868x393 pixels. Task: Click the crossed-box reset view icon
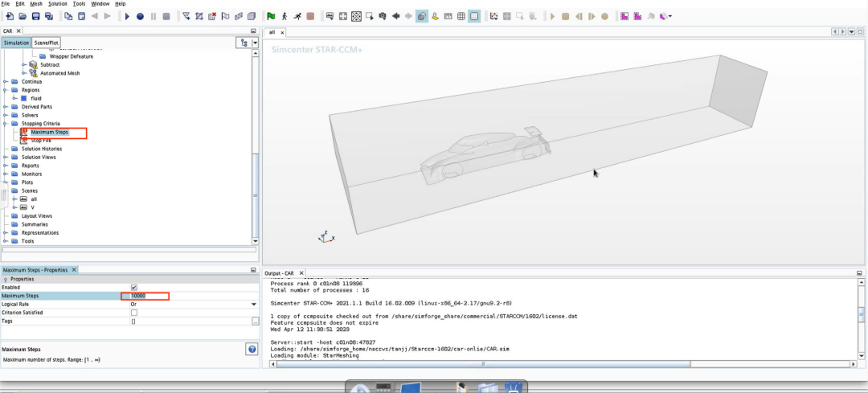coord(357,17)
